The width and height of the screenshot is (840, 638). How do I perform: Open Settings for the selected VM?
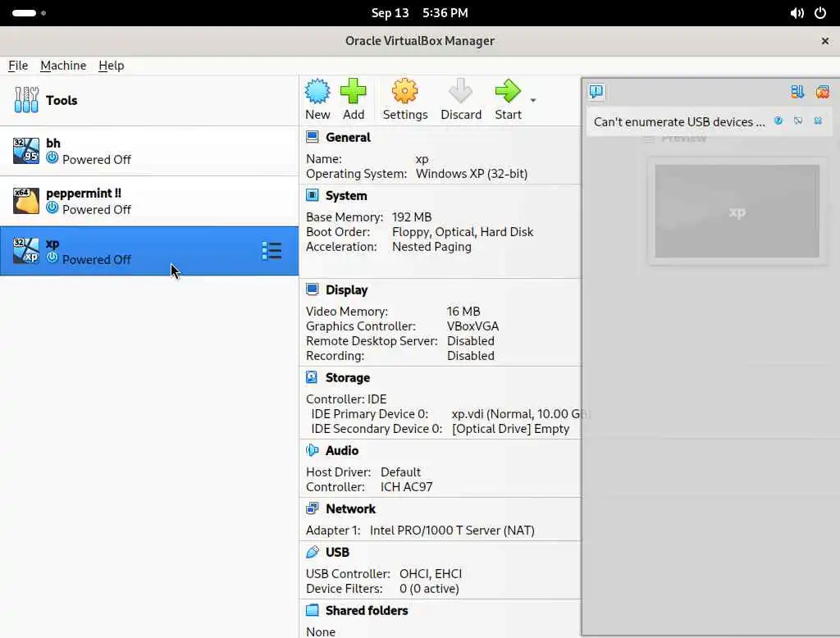[x=405, y=100]
